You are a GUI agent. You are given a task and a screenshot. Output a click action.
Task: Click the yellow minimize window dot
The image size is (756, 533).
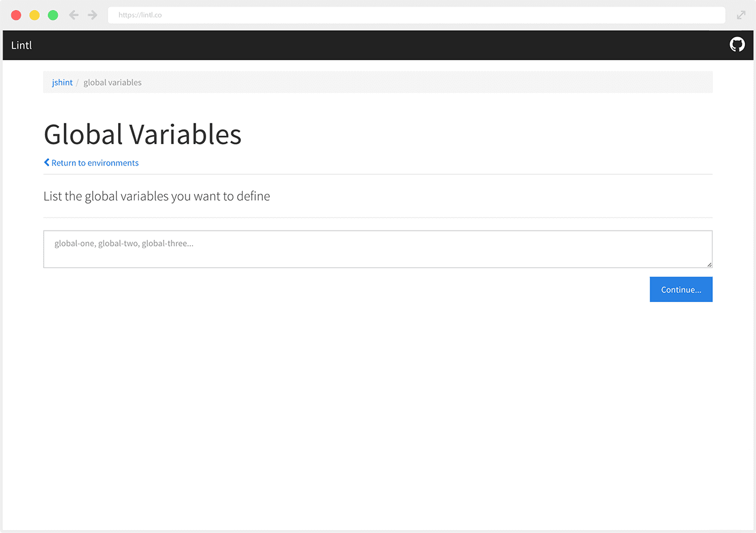[x=34, y=15]
